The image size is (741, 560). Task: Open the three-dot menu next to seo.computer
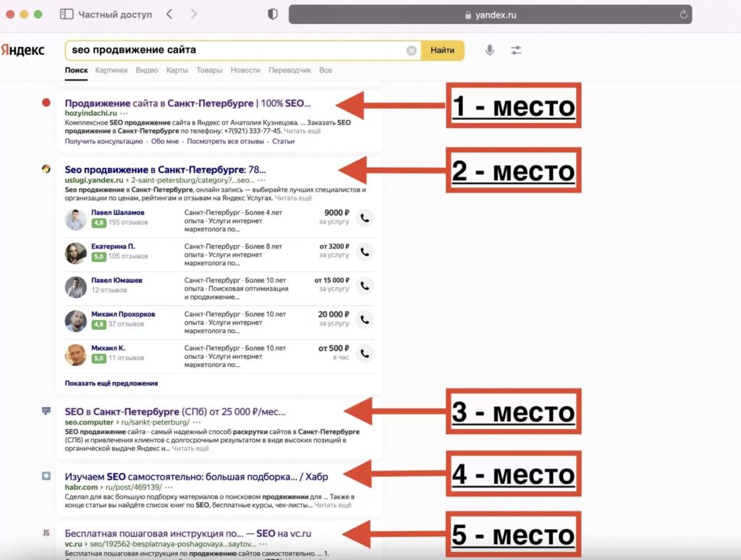click(197, 423)
